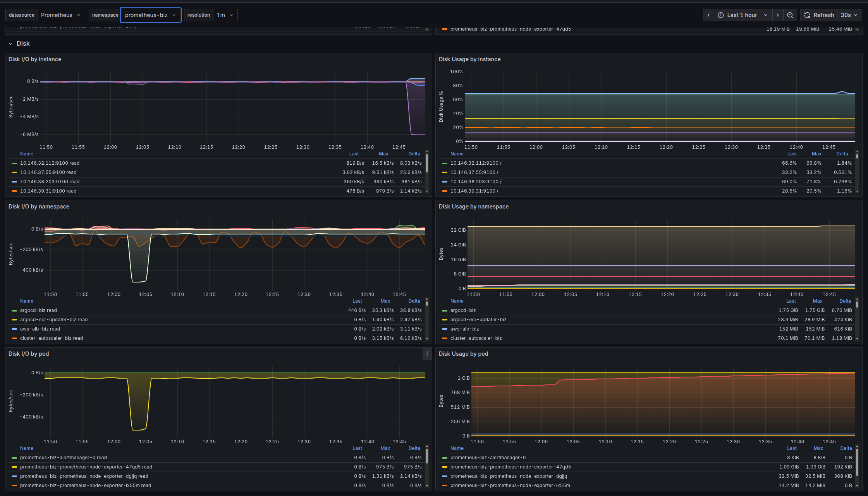The height and width of the screenshot is (496, 868).
Task: Open the Last 1 hour time picker
Action: coord(743,15)
